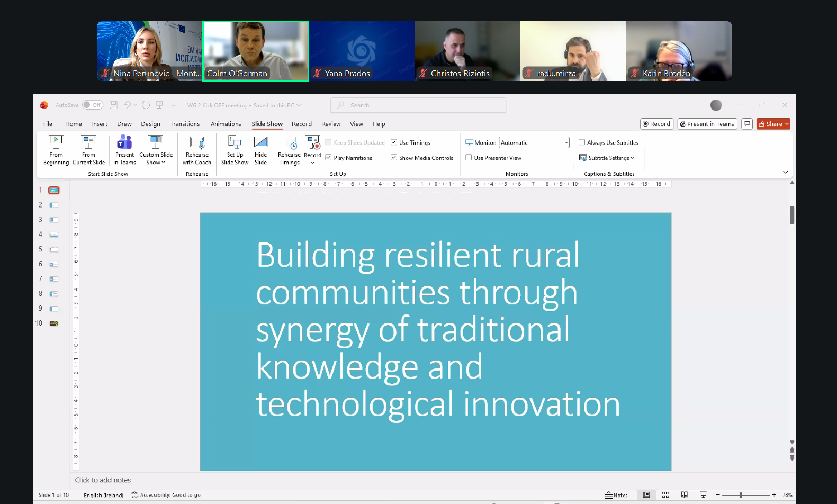Start slide show From Beginning
Screen dimensions: 837x504
point(56,149)
